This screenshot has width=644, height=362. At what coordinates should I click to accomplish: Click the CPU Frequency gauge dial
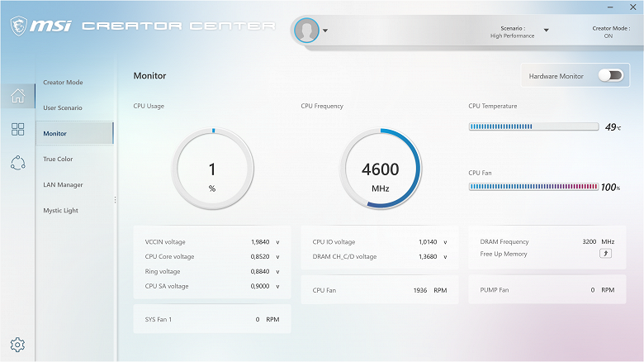point(381,169)
